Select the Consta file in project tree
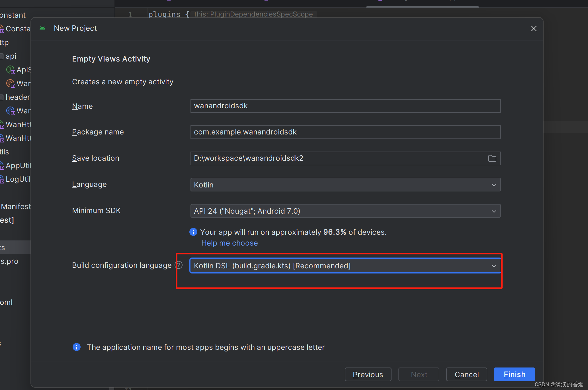 pos(18,29)
